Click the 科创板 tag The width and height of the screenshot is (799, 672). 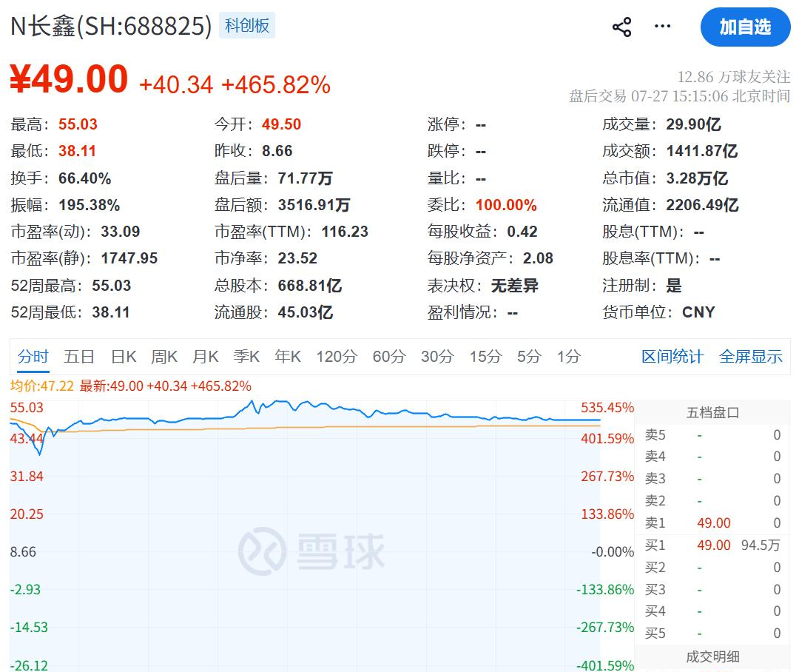pos(247,25)
